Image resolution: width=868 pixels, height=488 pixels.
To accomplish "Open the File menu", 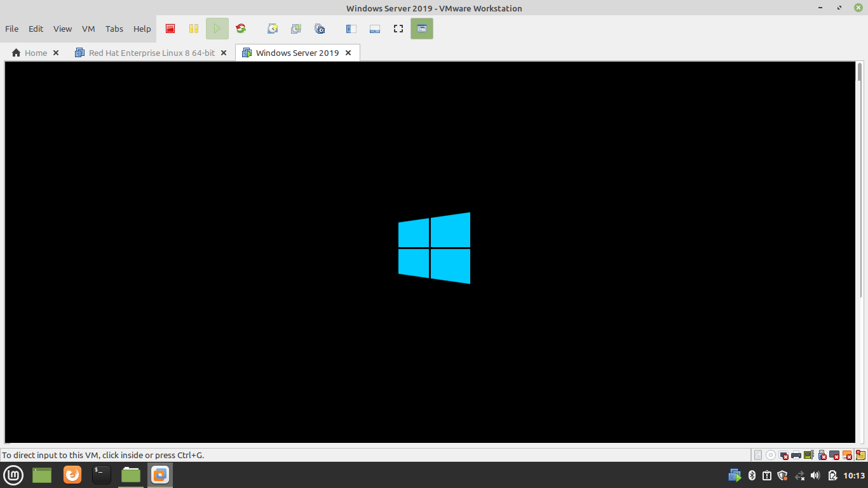I will [x=12, y=29].
